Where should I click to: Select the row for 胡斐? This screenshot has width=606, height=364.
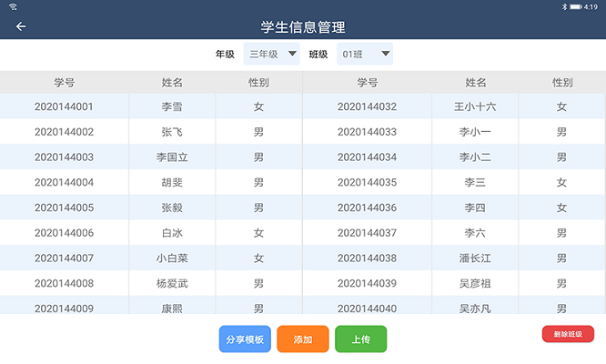tap(172, 182)
